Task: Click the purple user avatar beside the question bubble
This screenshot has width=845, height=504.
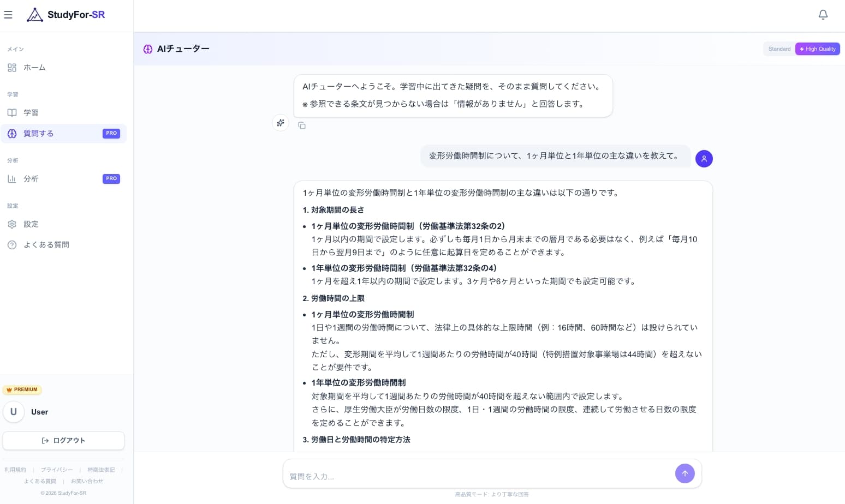Action: [x=704, y=158]
